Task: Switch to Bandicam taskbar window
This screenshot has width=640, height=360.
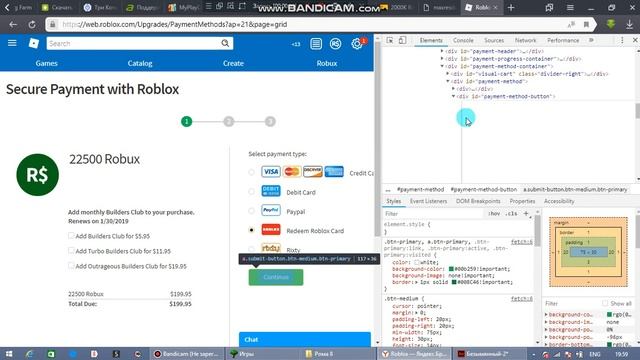Action: tap(187, 354)
